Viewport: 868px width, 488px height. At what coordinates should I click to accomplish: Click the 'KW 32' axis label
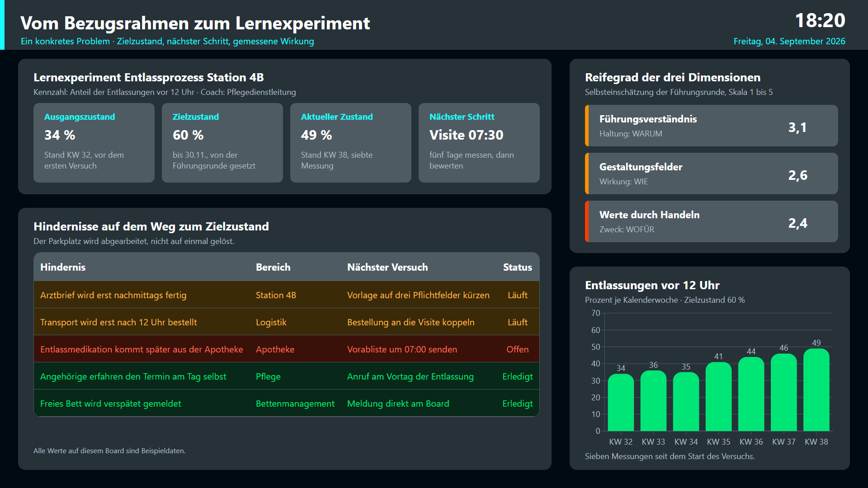point(621,442)
